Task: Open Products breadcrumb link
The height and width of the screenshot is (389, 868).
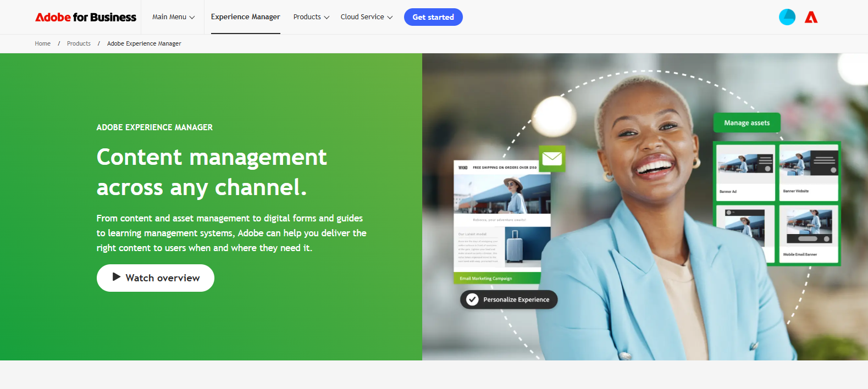Action: tap(79, 43)
